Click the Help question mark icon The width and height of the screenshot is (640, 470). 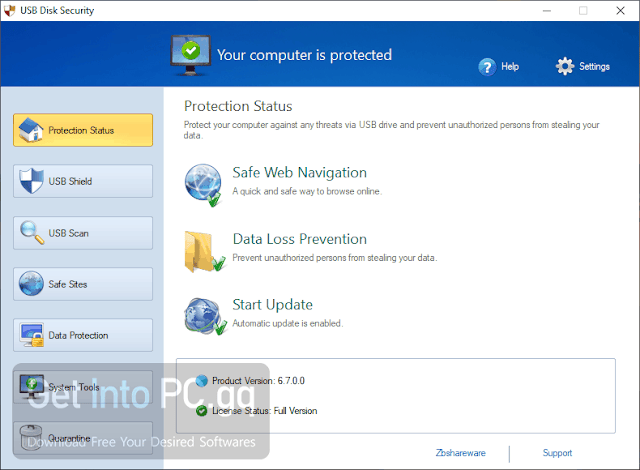pyautogui.click(x=487, y=67)
